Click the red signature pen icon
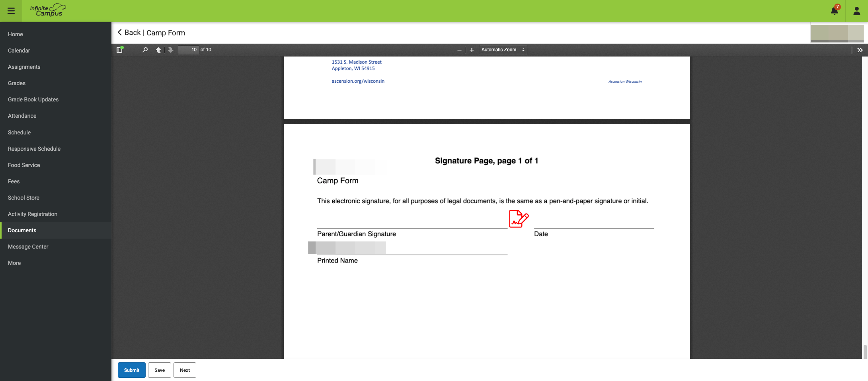This screenshot has height=381, width=868. 519,219
